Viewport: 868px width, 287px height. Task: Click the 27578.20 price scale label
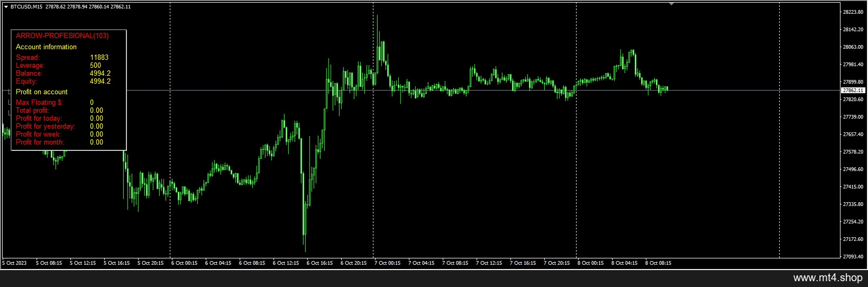(x=853, y=152)
